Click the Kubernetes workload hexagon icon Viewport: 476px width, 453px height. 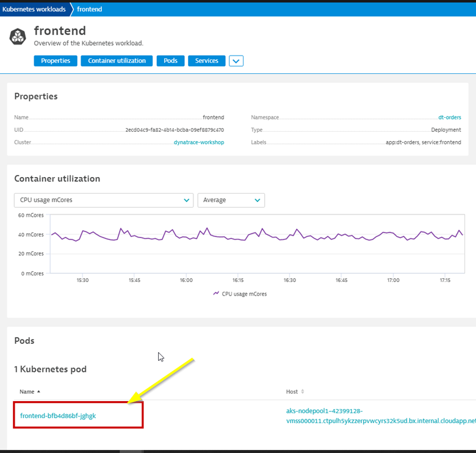[x=18, y=37]
